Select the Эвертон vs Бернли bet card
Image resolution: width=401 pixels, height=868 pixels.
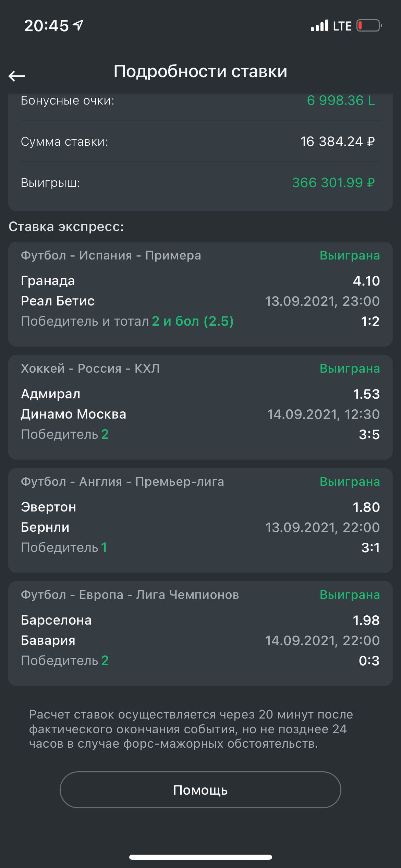point(200,520)
